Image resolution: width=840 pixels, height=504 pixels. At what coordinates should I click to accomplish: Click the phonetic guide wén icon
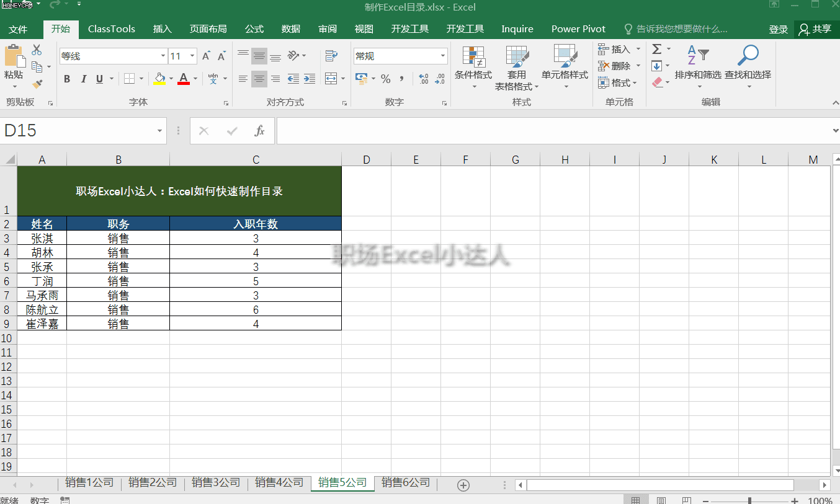click(213, 79)
